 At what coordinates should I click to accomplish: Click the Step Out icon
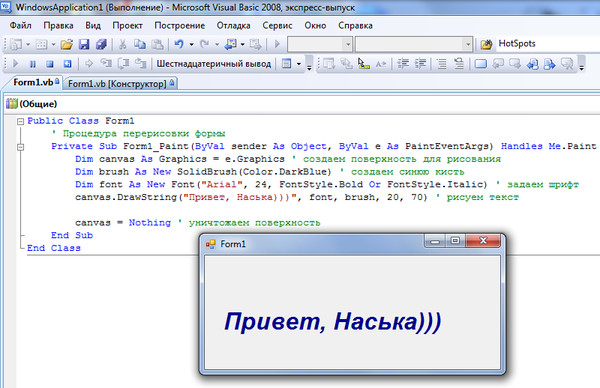point(141,64)
